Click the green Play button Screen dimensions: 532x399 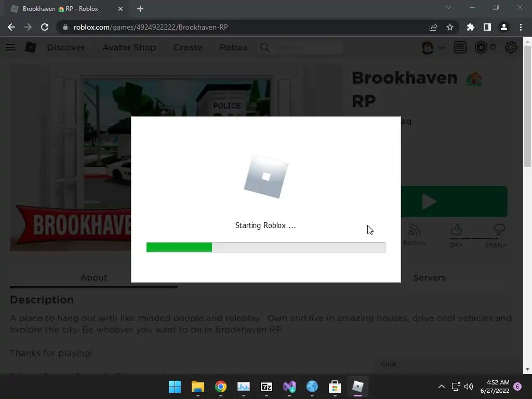454,202
